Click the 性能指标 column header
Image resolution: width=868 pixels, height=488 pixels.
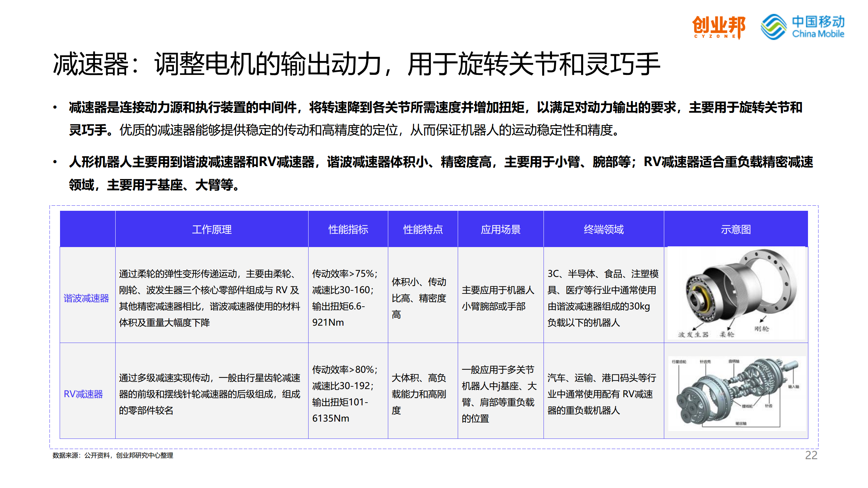tap(348, 229)
